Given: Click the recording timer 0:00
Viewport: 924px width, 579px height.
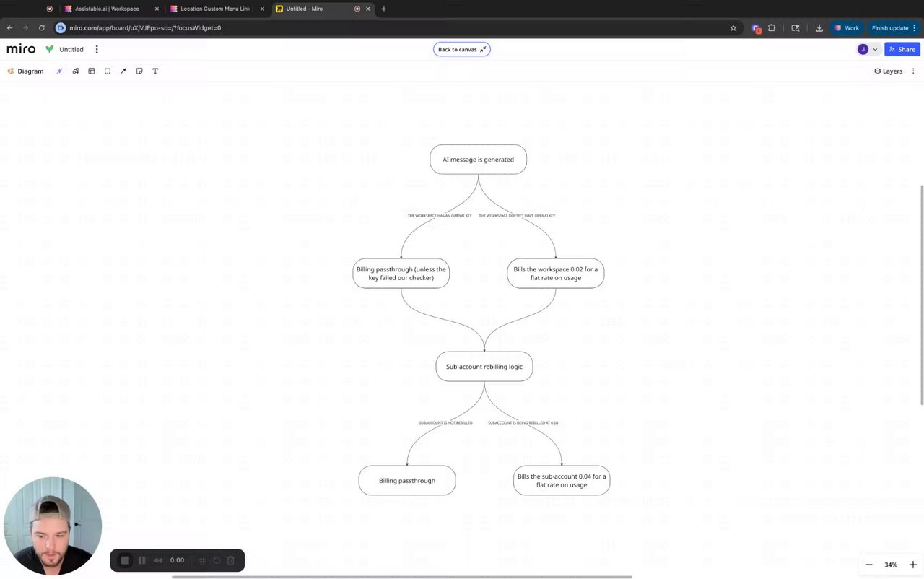Looking at the screenshot, I should coord(177,560).
